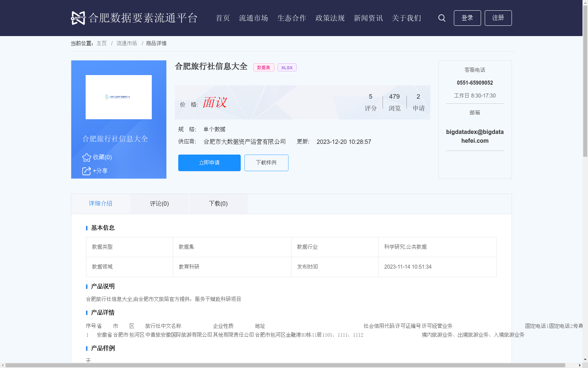Click the 立即申请 button
Image resolution: width=588 pixels, height=368 pixels.
[x=209, y=163]
